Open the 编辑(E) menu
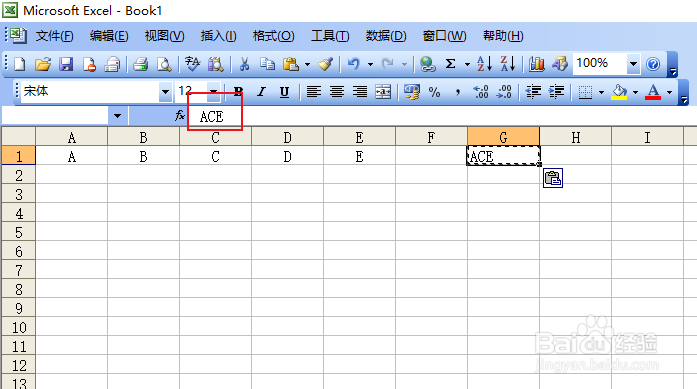Viewport: 697px width, 389px height. pyautogui.click(x=109, y=36)
